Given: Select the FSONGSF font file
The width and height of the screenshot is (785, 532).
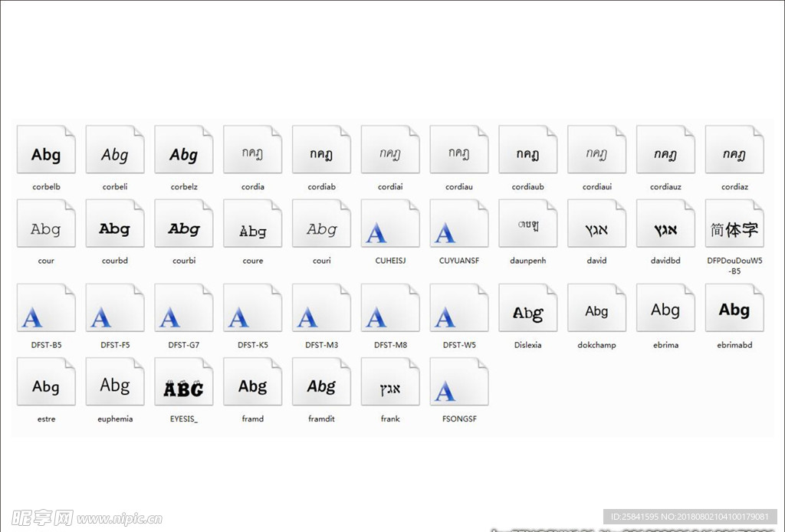Looking at the screenshot, I should click(459, 383).
